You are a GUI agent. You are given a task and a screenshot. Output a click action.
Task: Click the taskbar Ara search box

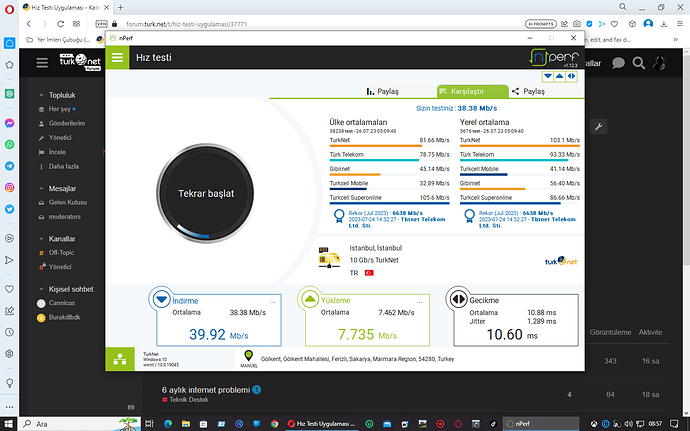(80, 424)
